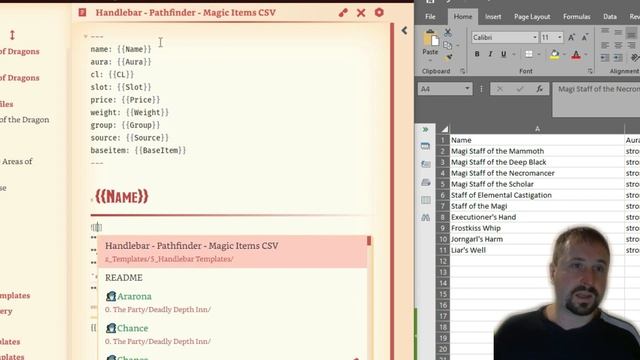
Task: Close the Handlebar note with the X icon
Action: pyautogui.click(x=361, y=13)
